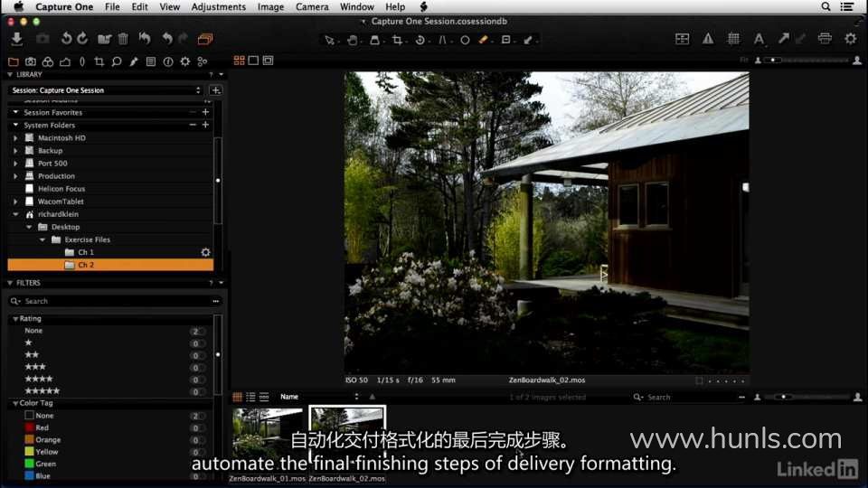Open the Output gear tool tab

pos(184,61)
